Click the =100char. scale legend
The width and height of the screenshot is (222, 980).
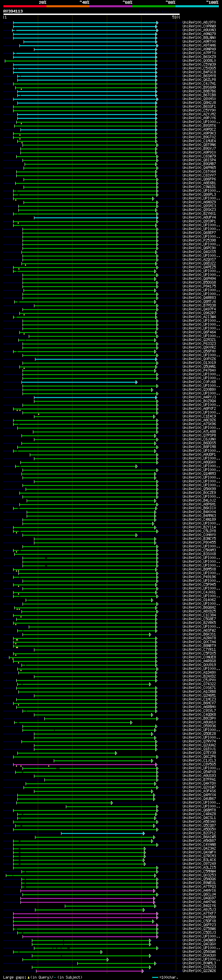click(x=165, y=977)
